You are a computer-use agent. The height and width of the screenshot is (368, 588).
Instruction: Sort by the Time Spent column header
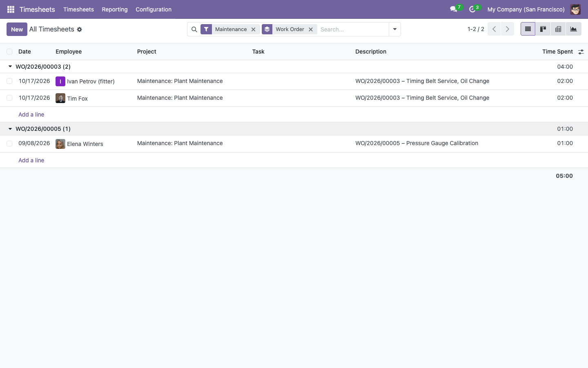(x=557, y=52)
